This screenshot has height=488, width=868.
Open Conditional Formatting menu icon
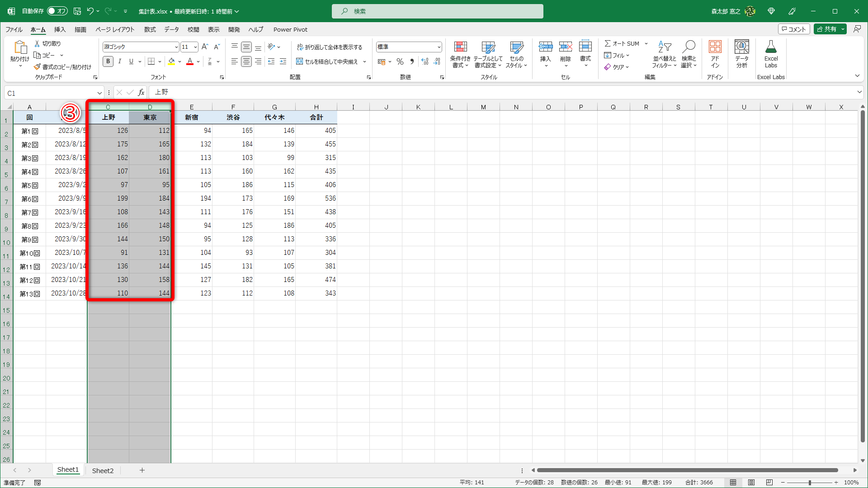(x=460, y=47)
